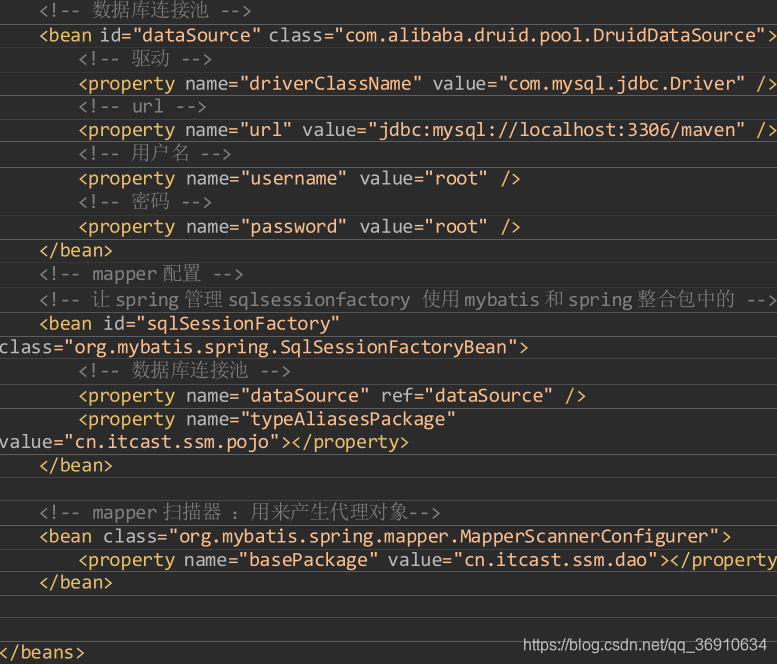Click the closing </beans> tag

(42, 652)
